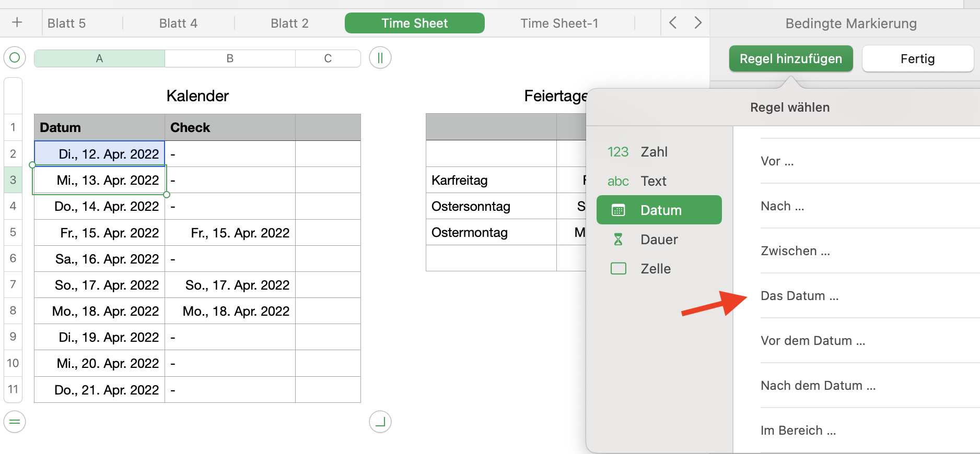Select column A header
980x454 pixels.
(x=99, y=58)
